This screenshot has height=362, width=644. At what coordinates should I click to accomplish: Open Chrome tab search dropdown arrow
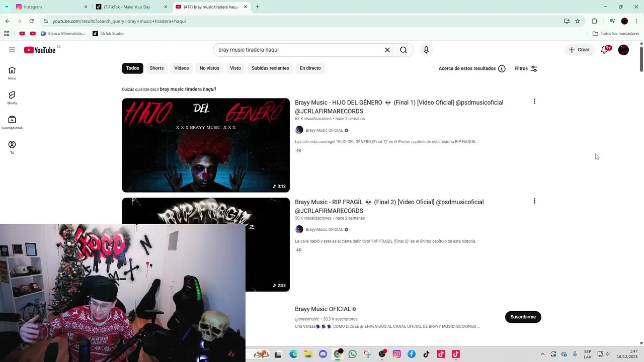pos(7,7)
